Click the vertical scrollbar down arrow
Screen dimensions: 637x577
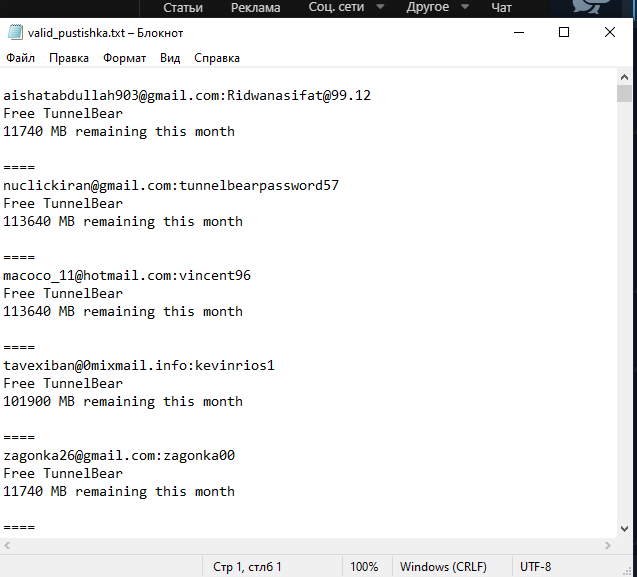(x=624, y=528)
